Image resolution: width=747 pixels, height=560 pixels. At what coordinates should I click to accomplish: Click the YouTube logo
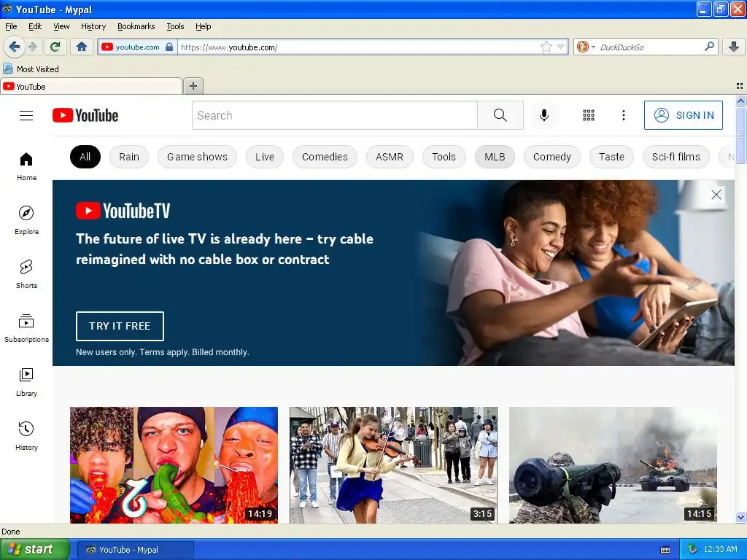coord(85,115)
